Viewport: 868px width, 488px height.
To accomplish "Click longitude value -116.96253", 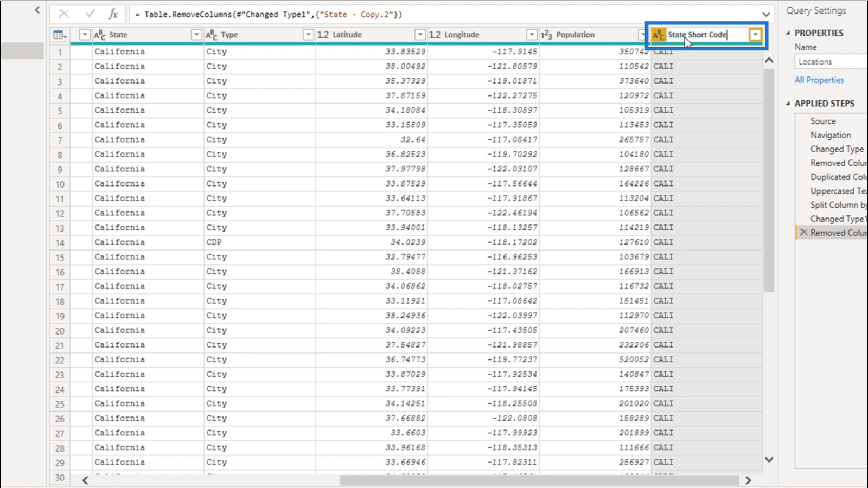I will point(512,257).
